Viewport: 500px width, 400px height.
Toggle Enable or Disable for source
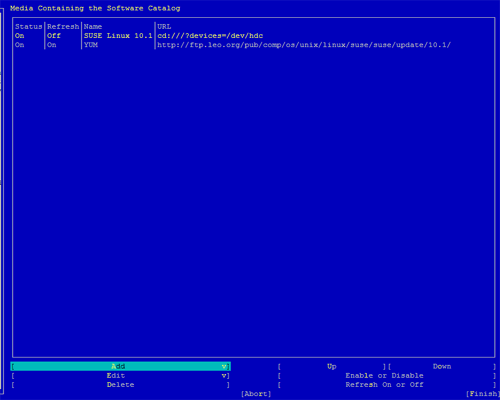[387, 376]
